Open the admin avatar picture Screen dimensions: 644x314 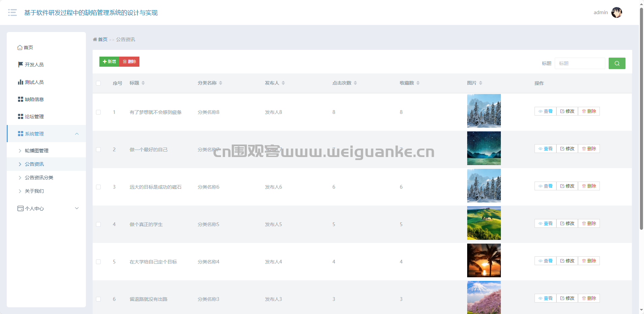click(x=616, y=12)
